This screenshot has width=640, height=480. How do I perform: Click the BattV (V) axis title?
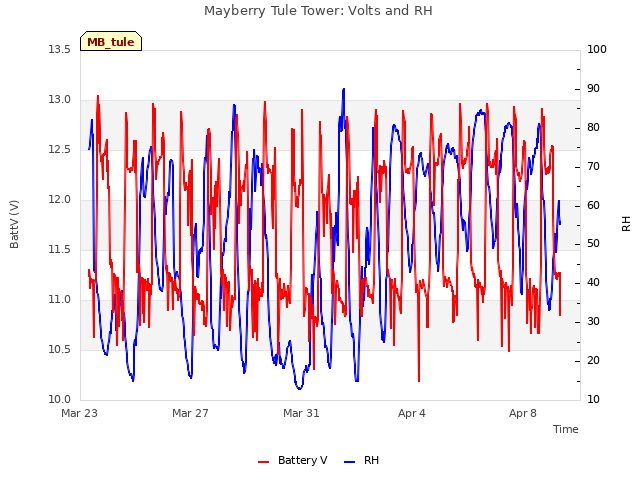coord(14,224)
